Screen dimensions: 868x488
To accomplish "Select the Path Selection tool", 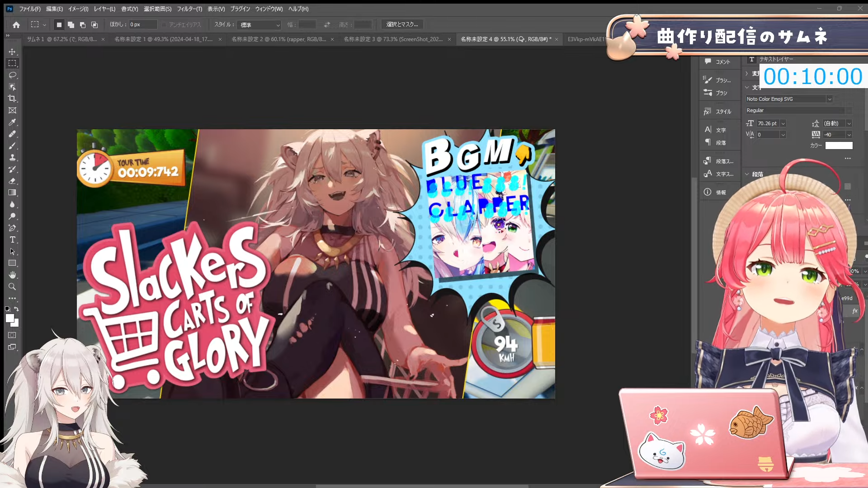I will pyautogui.click(x=12, y=251).
